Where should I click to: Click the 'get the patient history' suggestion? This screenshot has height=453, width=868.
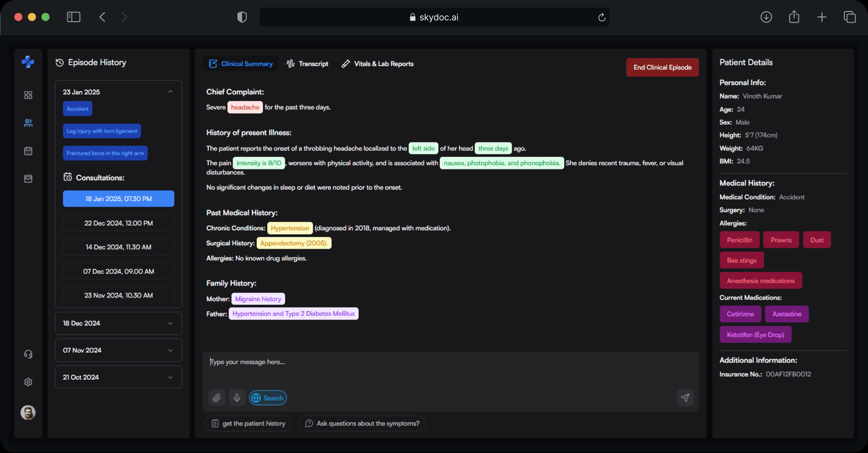[248, 424]
